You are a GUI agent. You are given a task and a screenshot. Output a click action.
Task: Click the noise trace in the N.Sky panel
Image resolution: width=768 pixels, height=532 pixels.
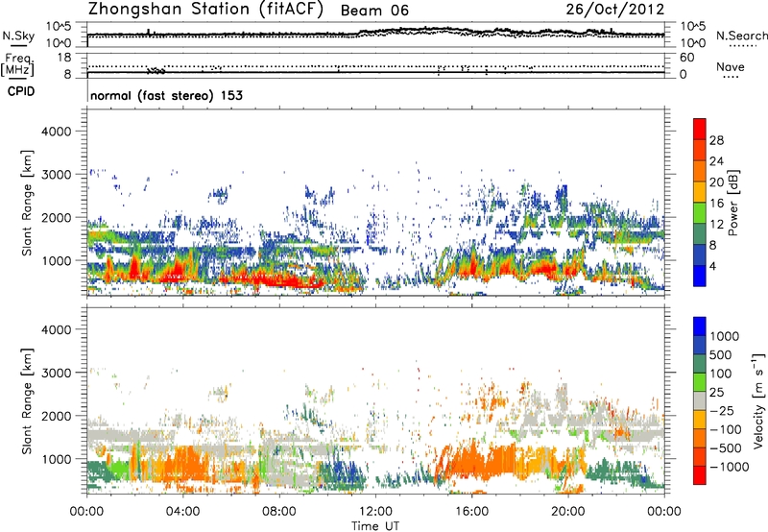(x=375, y=33)
